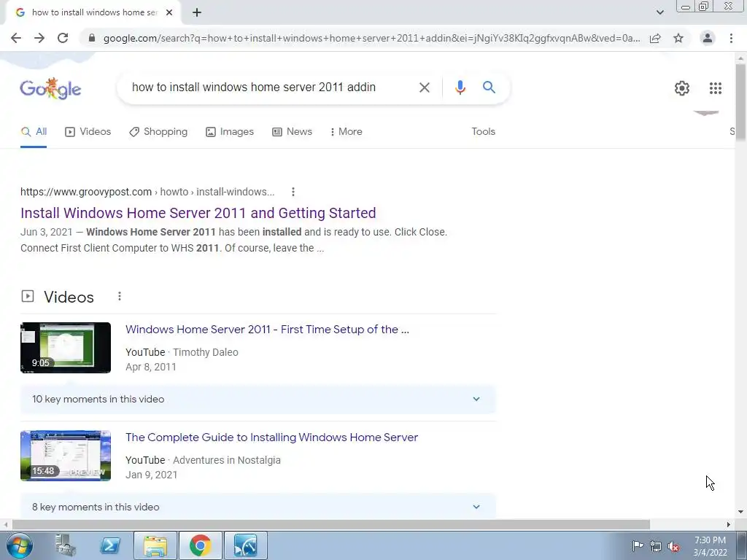Viewport: 747px width, 560px height.
Task: Click the horizontal scrollbar thumb
Action: pyautogui.click(x=330, y=524)
